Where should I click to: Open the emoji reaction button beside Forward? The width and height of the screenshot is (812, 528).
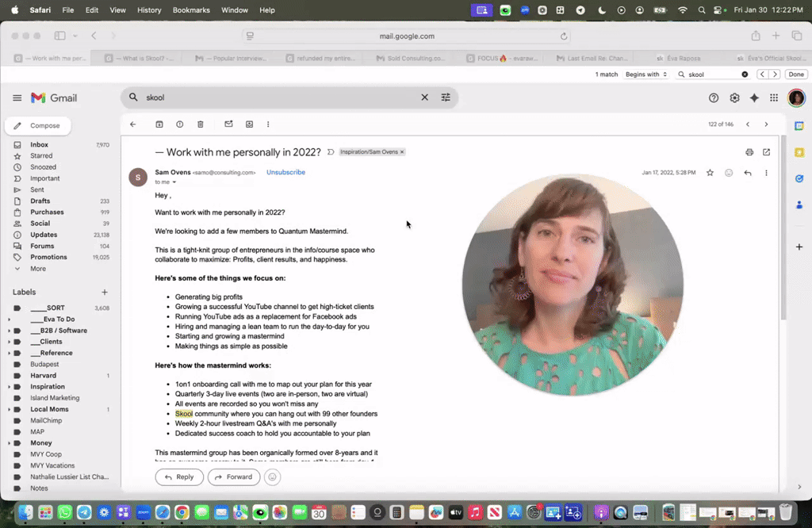point(273,477)
